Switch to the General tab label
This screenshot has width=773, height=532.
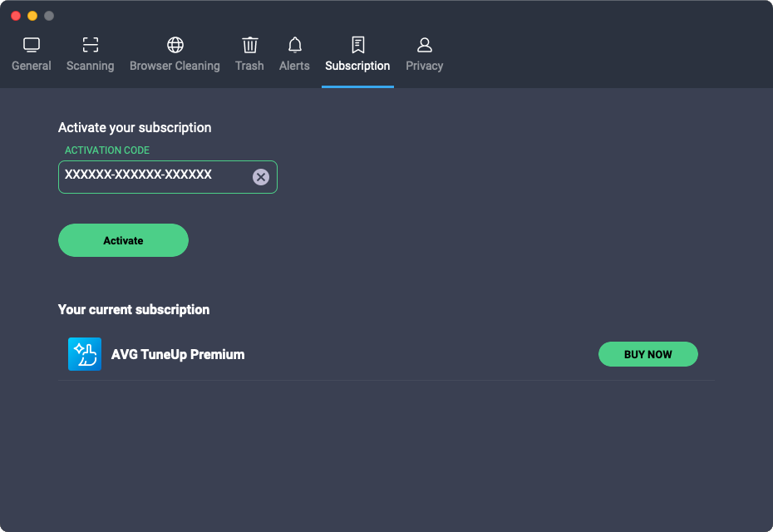[32, 66]
